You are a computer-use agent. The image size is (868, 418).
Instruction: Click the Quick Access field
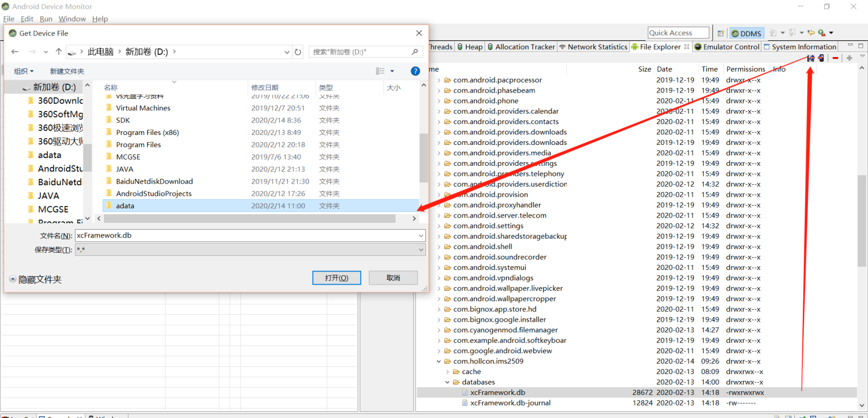pos(678,33)
